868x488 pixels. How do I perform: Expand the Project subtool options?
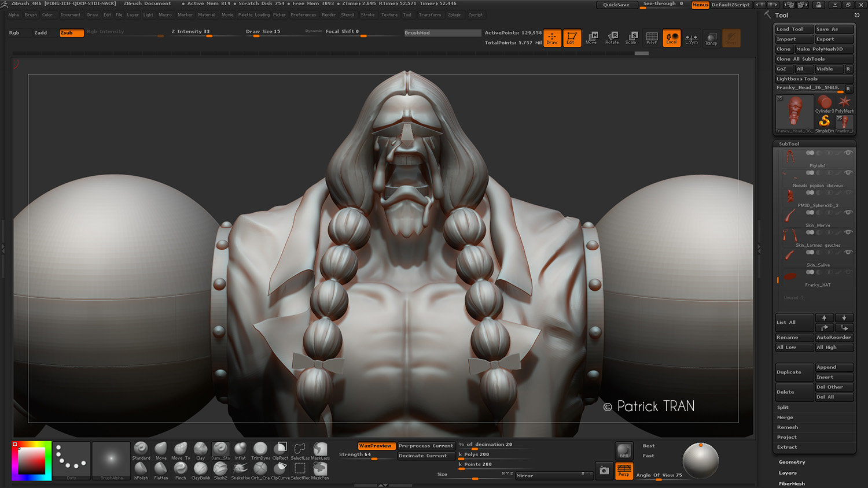[787, 437]
